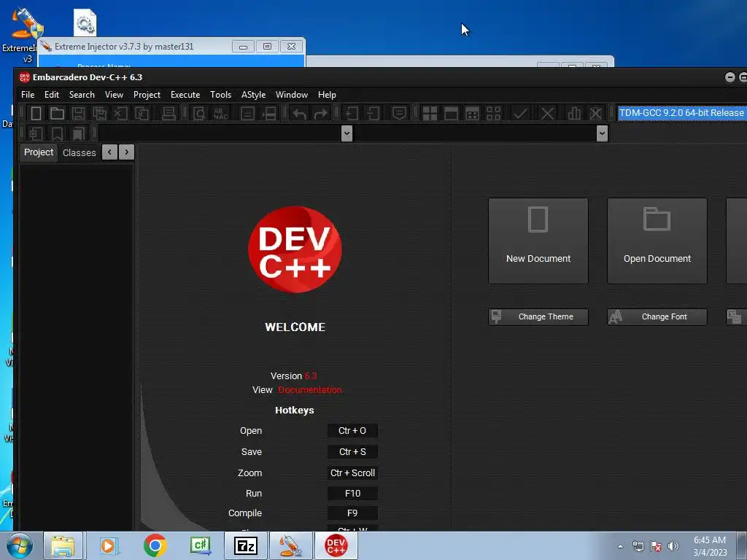Image resolution: width=747 pixels, height=560 pixels.
Task: Click the Compile four-squares toolbar icon
Action: point(430,113)
